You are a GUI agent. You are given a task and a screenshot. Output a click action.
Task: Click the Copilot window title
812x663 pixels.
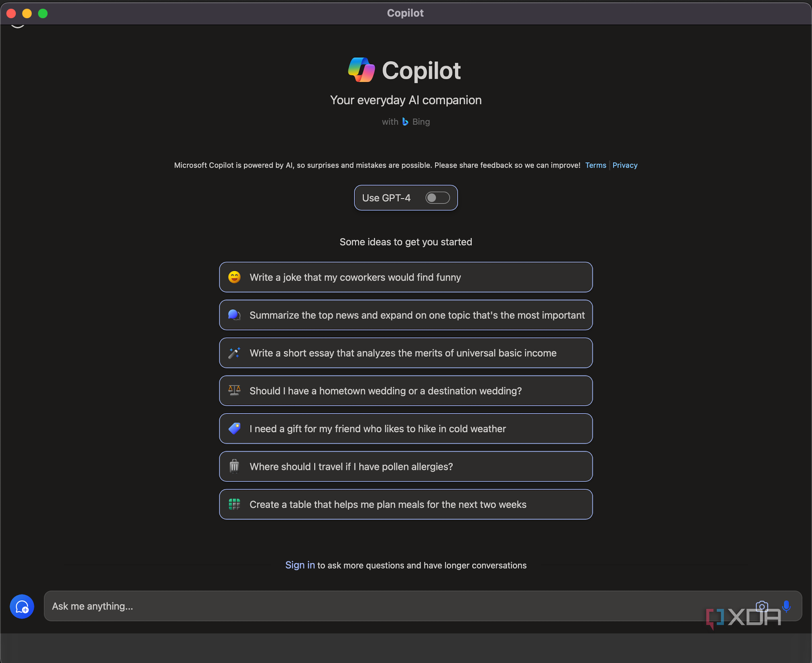pyautogui.click(x=405, y=13)
